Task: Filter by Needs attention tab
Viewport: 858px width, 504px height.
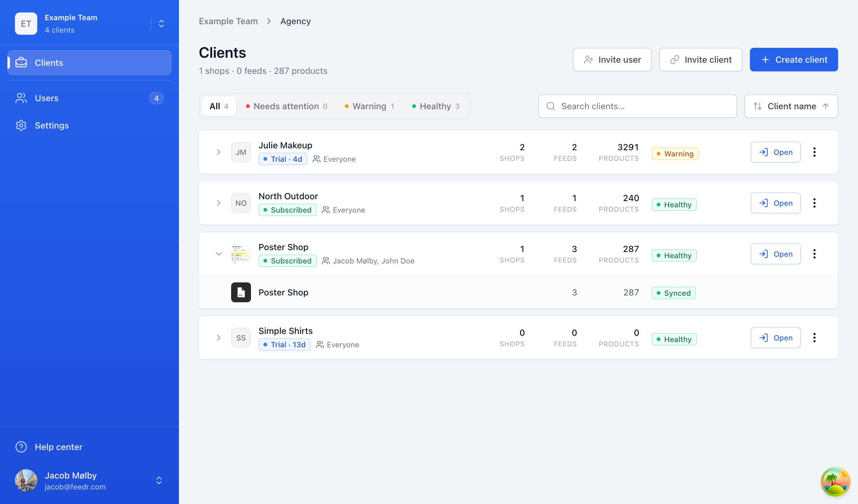Action: click(x=286, y=106)
